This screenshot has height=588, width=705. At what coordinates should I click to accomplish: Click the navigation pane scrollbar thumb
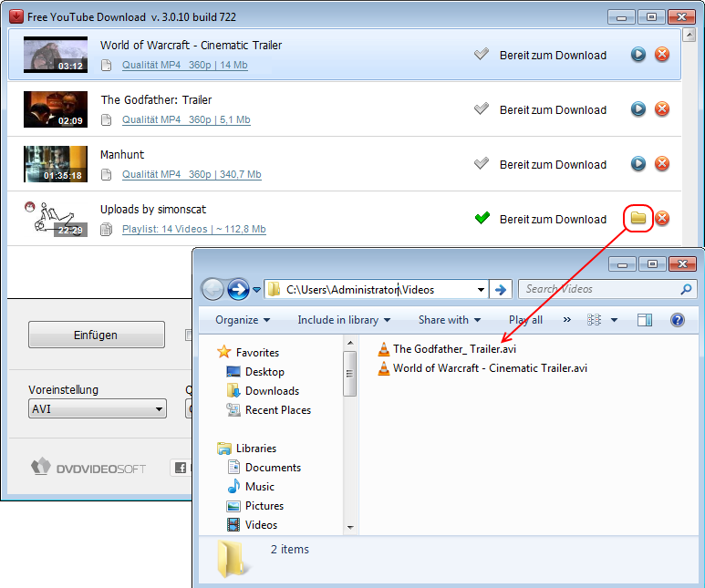350,374
